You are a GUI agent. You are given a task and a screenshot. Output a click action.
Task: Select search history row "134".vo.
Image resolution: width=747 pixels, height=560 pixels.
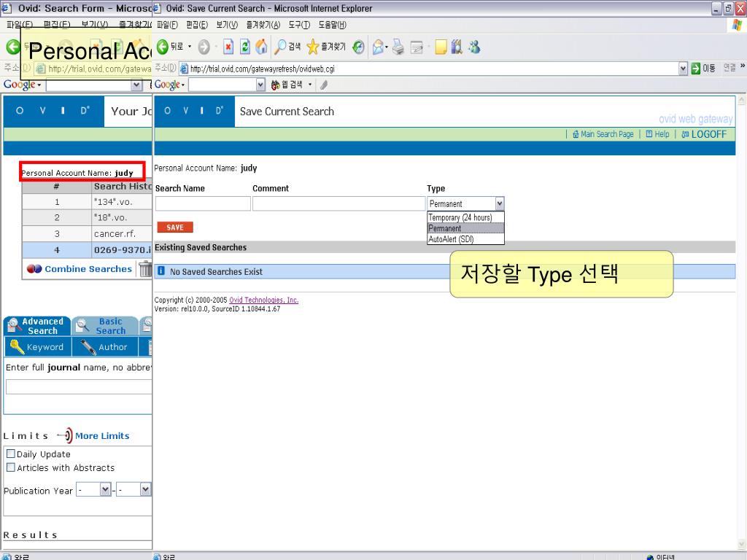88,202
